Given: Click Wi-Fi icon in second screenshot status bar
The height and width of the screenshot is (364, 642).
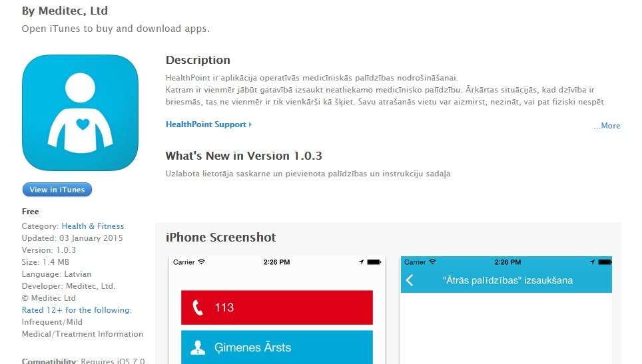Looking at the screenshot, I should click(432, 262).
